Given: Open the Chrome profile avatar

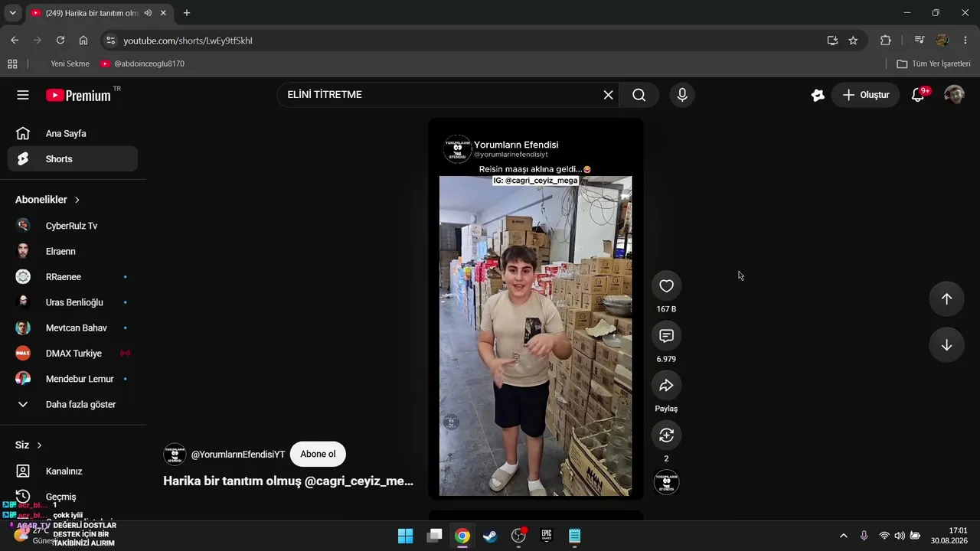Looking at the screenshot, I should [x=942, y=41].
